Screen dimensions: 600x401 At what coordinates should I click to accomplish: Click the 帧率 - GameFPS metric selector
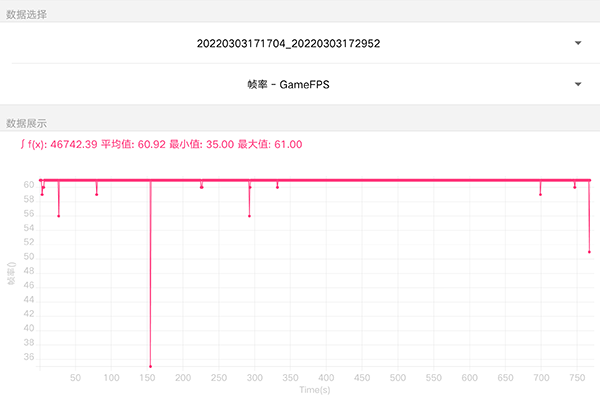point(289,85)
